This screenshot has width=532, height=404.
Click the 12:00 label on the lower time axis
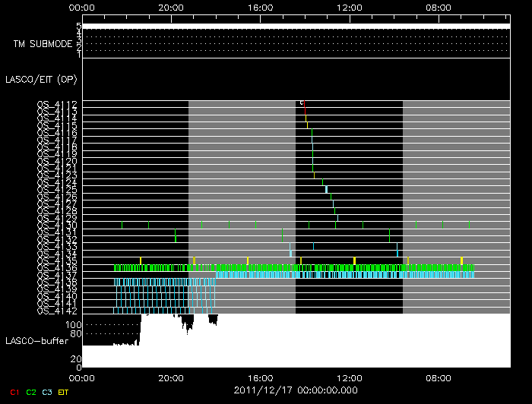[350, 378]
